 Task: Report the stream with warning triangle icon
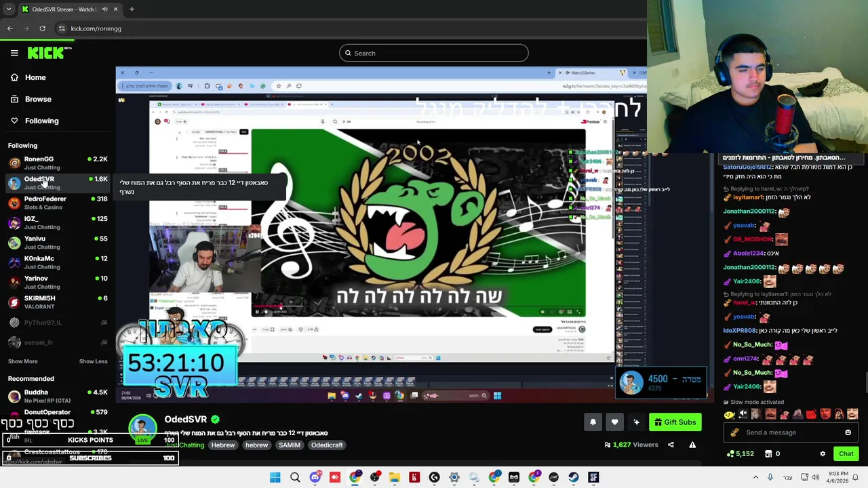tap(692, 445)
